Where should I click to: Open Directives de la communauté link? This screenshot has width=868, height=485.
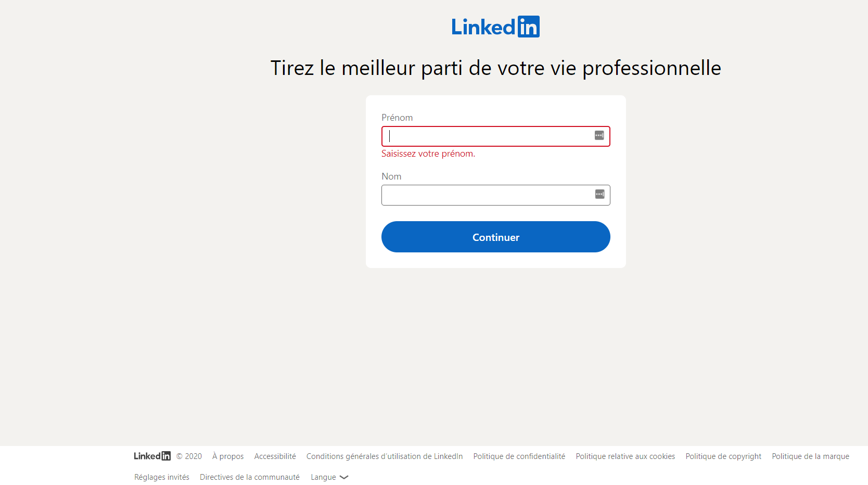(250, 477)
